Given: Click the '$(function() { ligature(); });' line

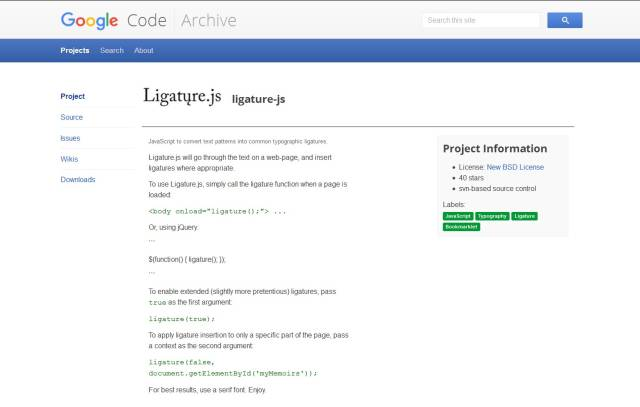Looking at the screenshot, I should pos(187,259).
